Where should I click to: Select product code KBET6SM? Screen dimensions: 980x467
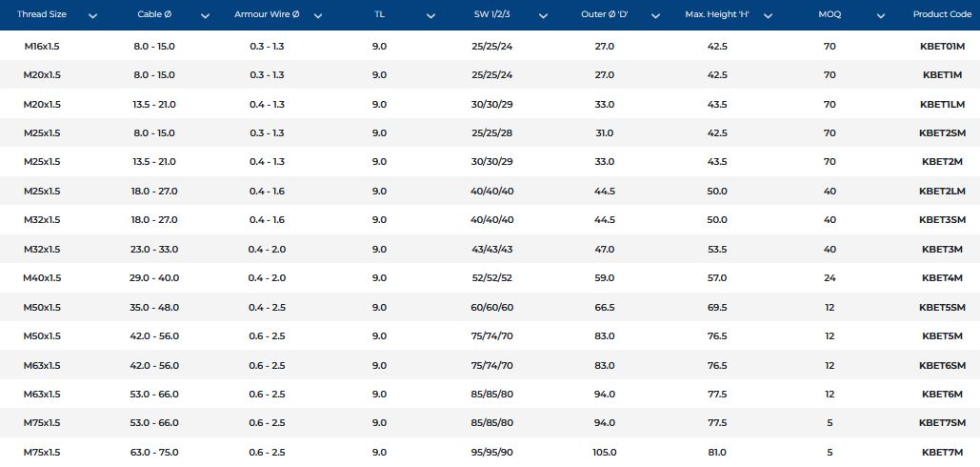pyautogui.click(x=942, y=366)
